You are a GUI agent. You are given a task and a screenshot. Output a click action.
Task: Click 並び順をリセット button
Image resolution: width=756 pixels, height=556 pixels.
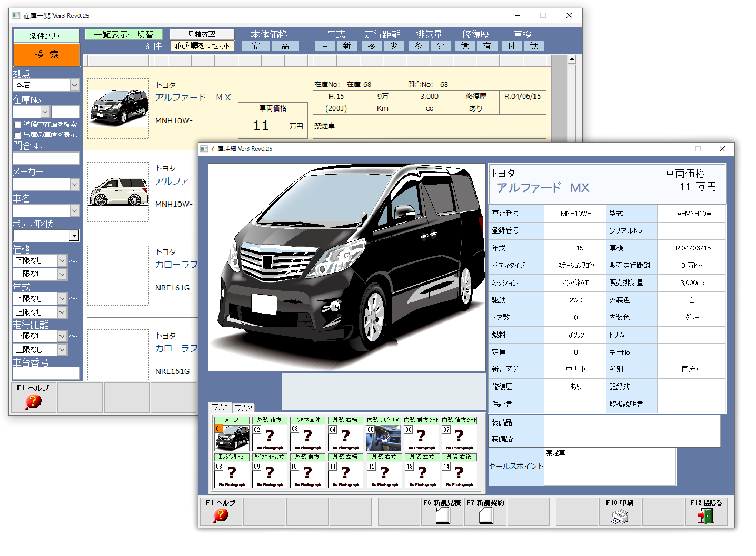coord(202,46)
